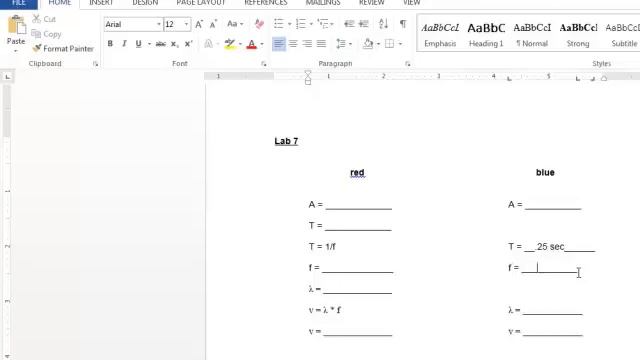640x360 pixels.
Task: Apply the Strong style
Action: point(578,34)
